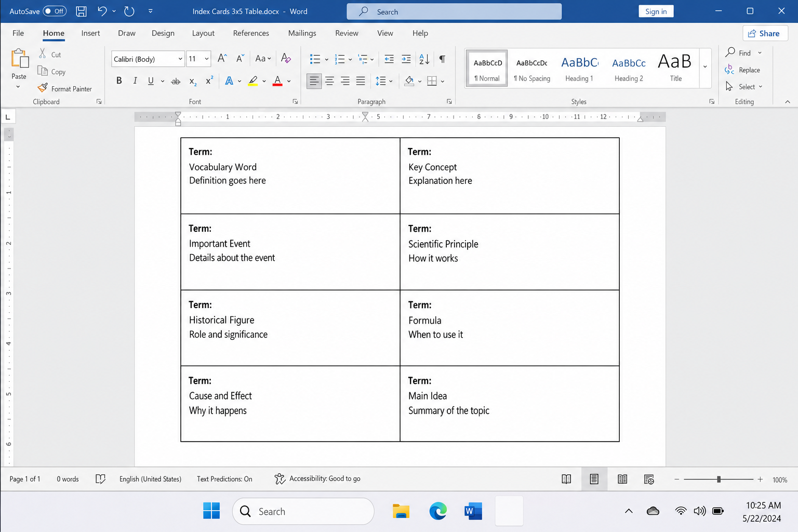Toggle AutoSave switch on

click(55, 11)
